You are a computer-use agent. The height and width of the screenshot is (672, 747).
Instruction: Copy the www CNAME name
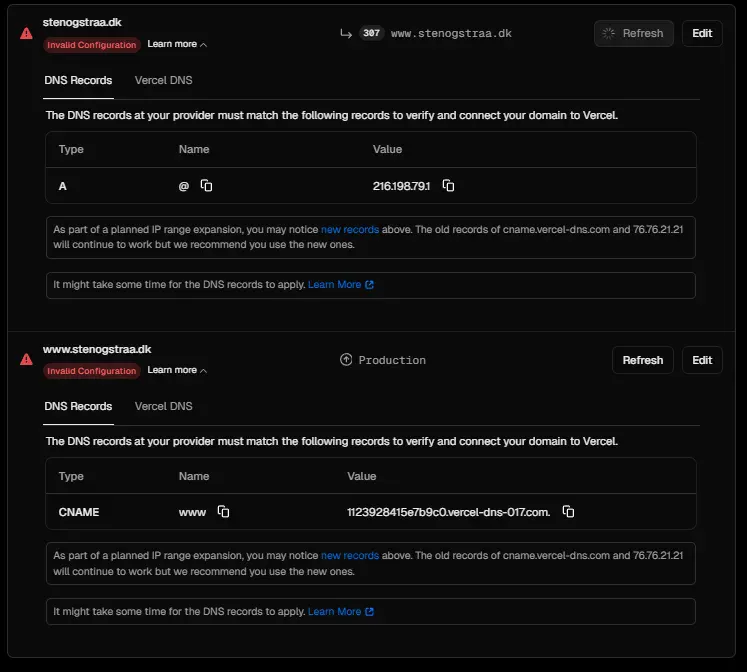coord(223,511)
